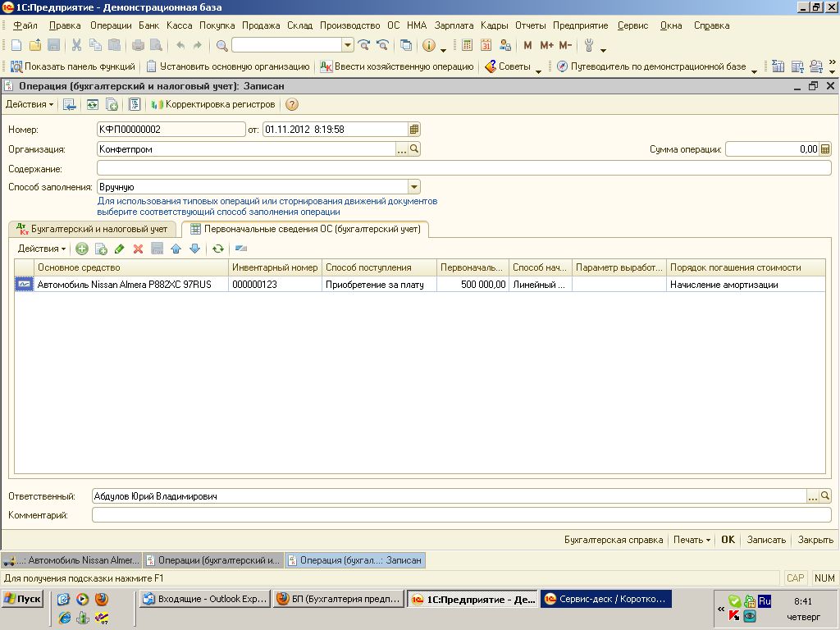Move the row down with blue arrow
This screenshot has width=840, height=630.
point(194,249)
